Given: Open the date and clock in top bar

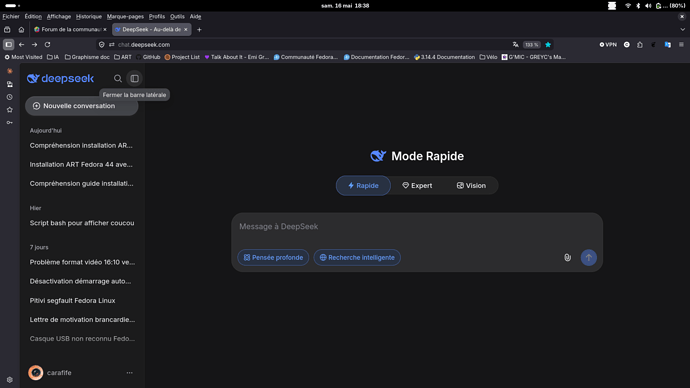Looking at the screenshot, I should pyautogui.click(x=345, y=6).
